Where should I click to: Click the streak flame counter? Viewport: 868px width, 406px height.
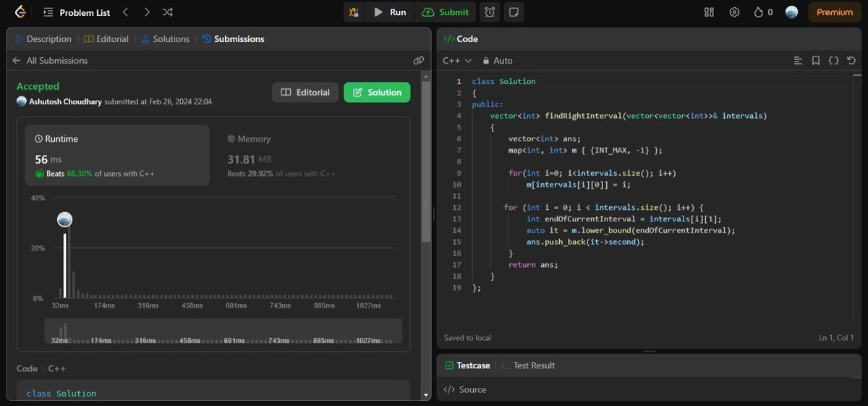coord(763,12)
